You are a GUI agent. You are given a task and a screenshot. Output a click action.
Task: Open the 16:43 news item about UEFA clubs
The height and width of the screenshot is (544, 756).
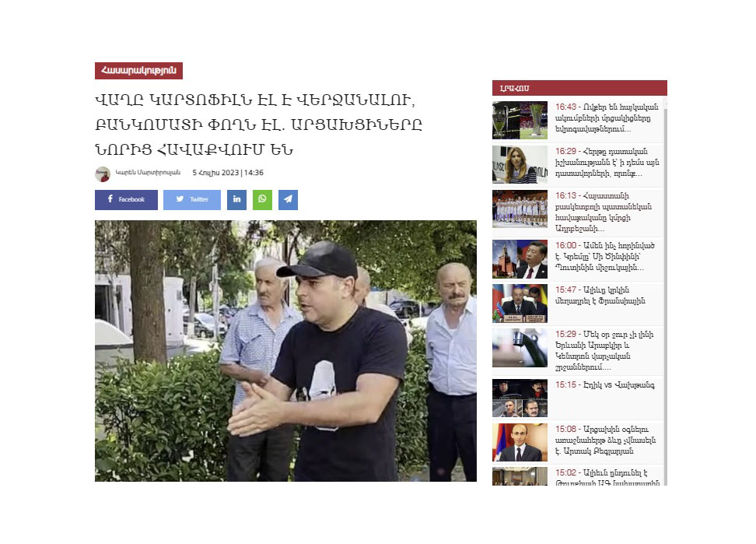click(x=607, y=118)
